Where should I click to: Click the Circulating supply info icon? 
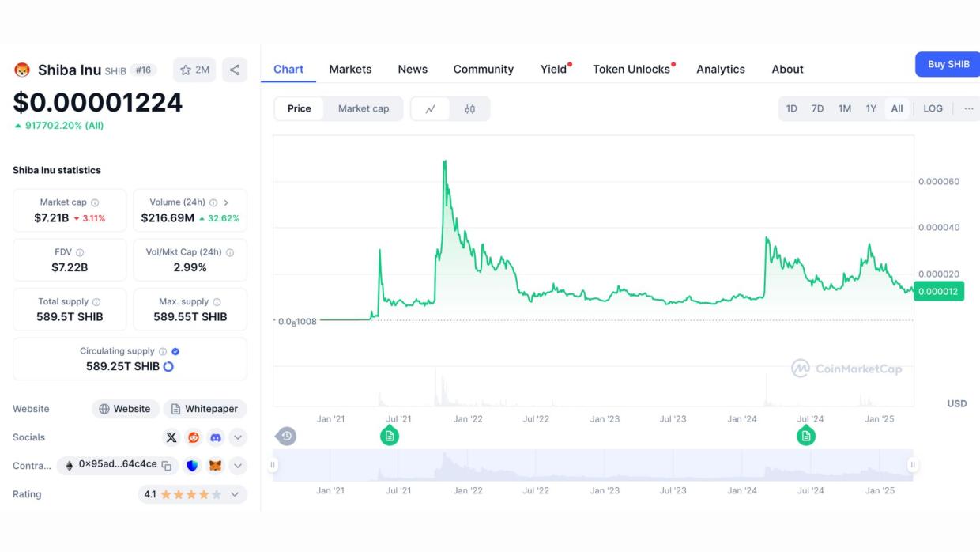163,352
